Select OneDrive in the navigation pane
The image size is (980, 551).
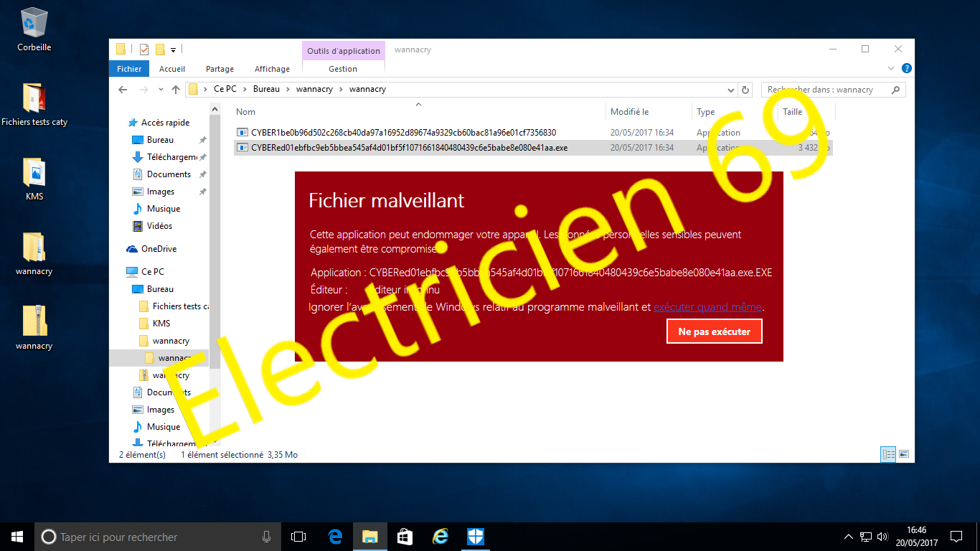159,249
